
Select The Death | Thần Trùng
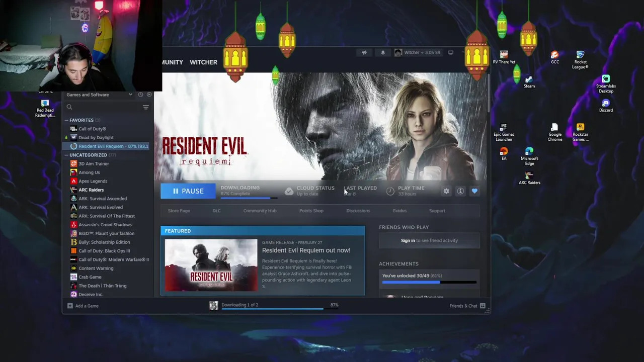coord(102,286)
